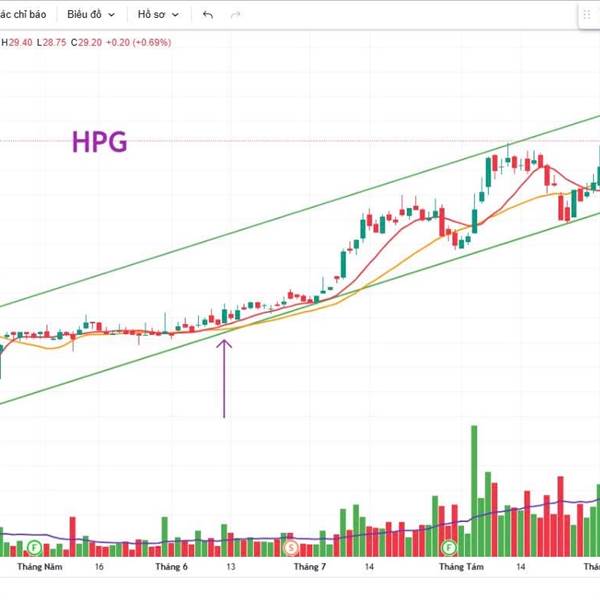600x600 pixels.
Task: Click the close value 'C29.20'
Action: pyautogui.click(x=86, y=42)
